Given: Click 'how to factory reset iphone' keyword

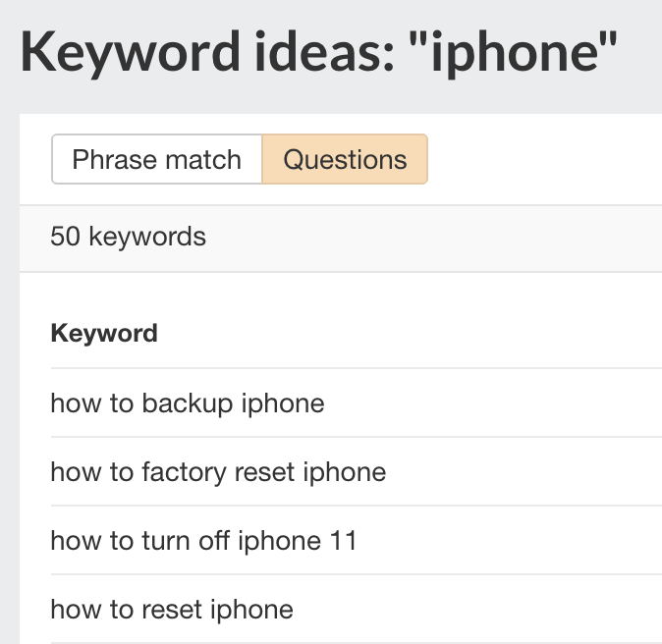Looking at the screenshot, I should coord(218,472).
